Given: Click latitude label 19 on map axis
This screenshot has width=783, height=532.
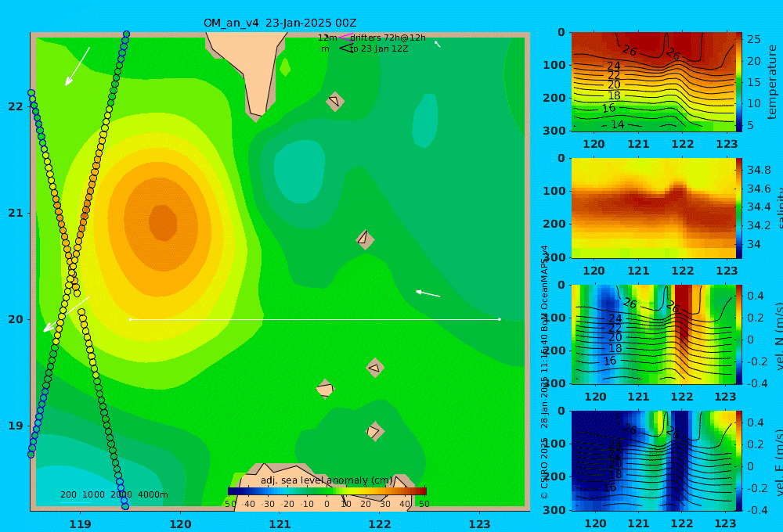Looking at the screenshot, I should tap(16, 426).
